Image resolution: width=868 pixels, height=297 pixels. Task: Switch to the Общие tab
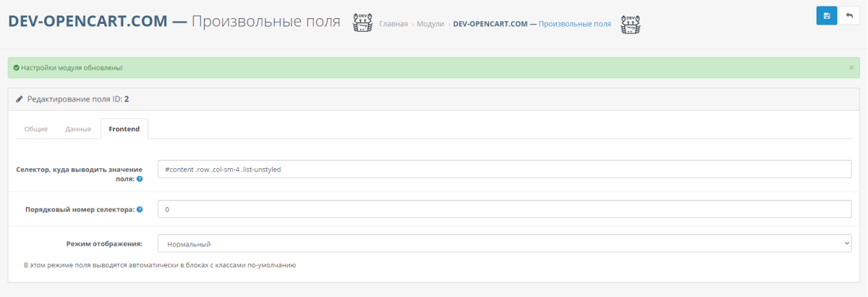36,129
